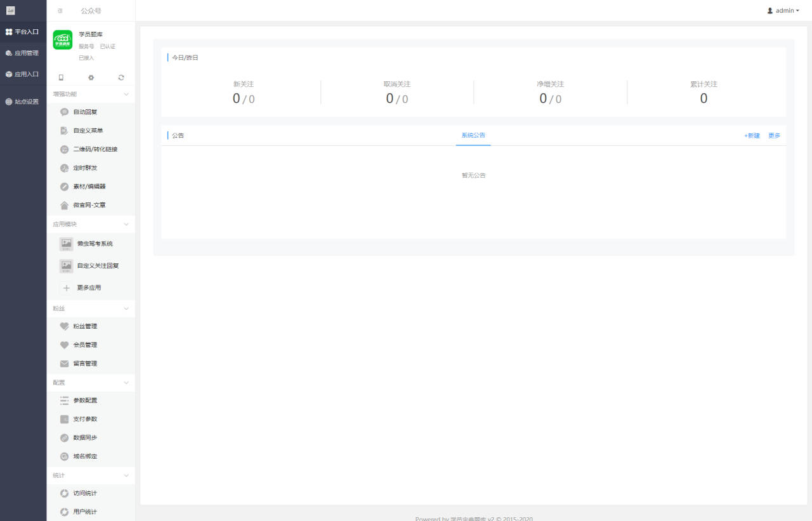Click the 域名绑定 icon
The width and height of the screenshot is (812, 521).
click(64, 456)
